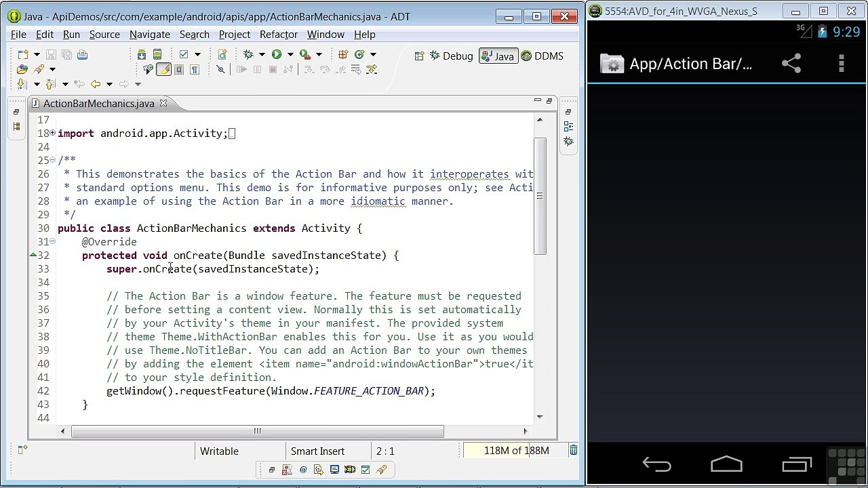Click the Open Type icon

coord(23,69)
